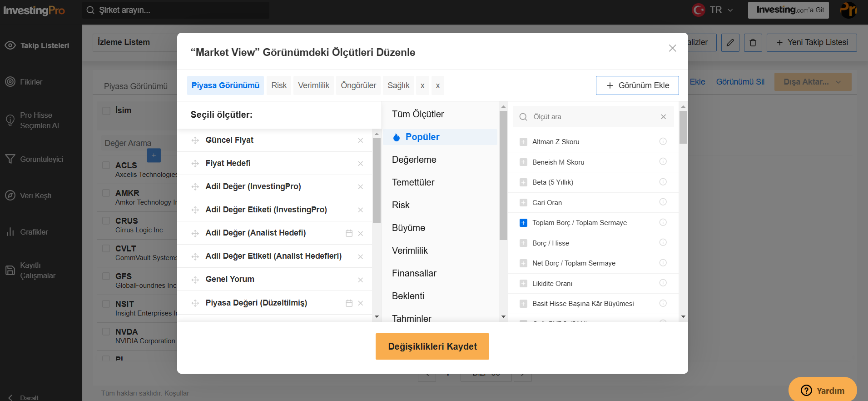868x401 pixels.
Task: Open calendar icon for Piyasa Değeri (Düzeltilmiş)
Action: [349, 303]
